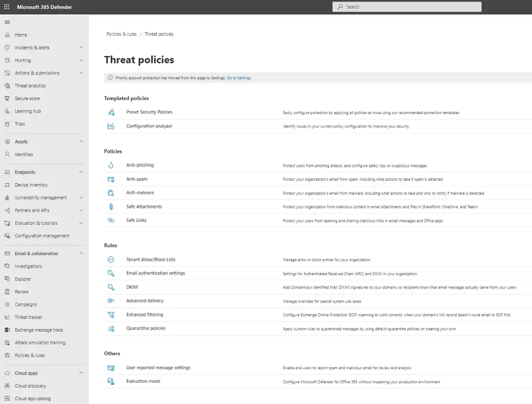Click the Quarantine policies icon
The height and width of the screenshot is (404, 532).
[111, 329]
